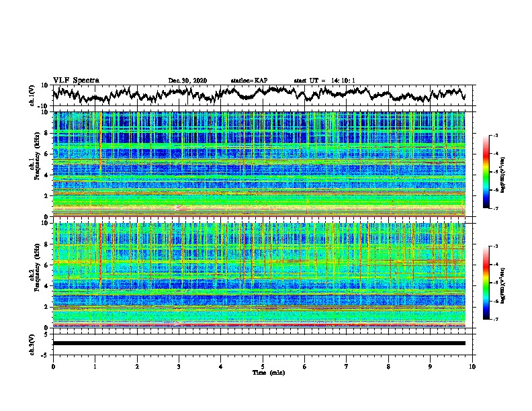
Task: Click the ch.1 spectrogram color scale bar
Action: pos(486,172)
